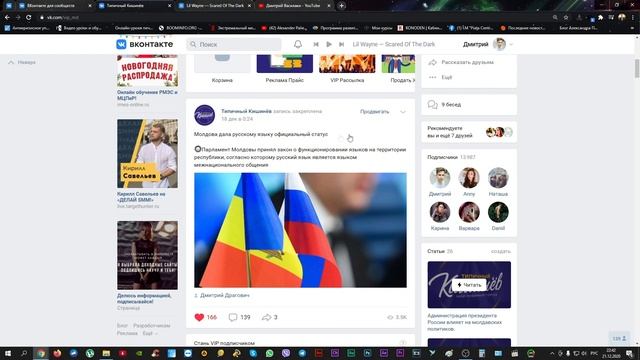Share the post with arrow icon

[x=267, y=317]
